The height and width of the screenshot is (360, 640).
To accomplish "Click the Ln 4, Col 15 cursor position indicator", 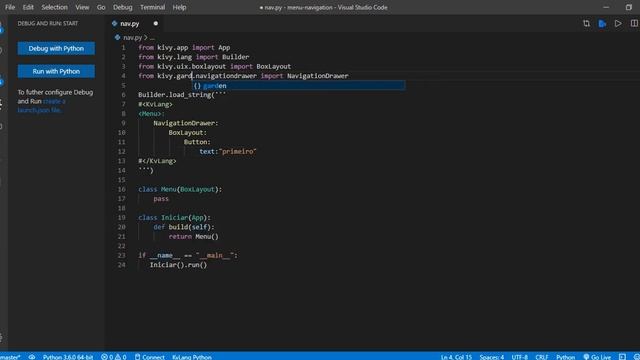I will [456, 357].
